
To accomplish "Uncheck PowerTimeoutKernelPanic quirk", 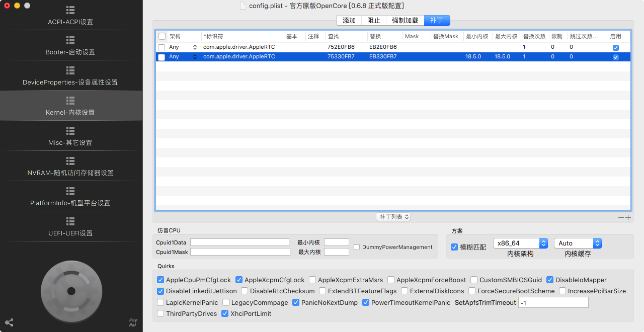I will pyautogui.click(x=366, y=302).
